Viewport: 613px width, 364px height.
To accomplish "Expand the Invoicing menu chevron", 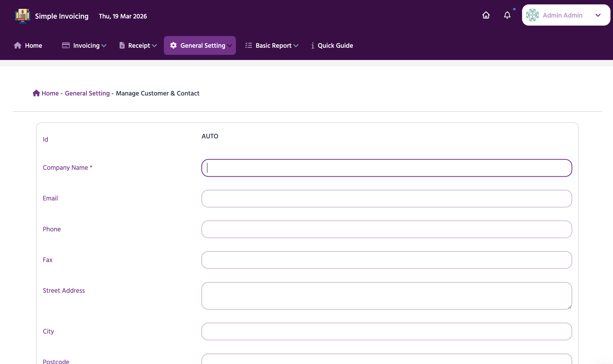I will (104, 46).
